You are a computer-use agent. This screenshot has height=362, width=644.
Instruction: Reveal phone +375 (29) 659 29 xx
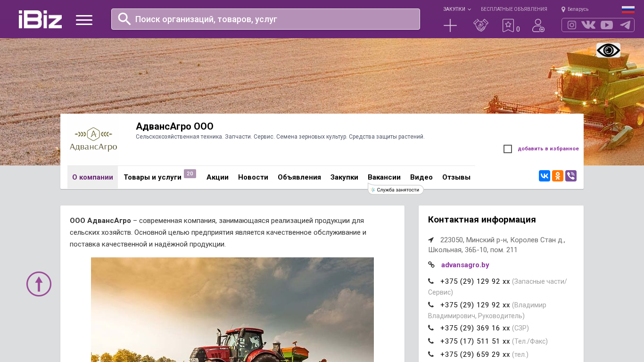pyautogui.click(x=475, y=354)
